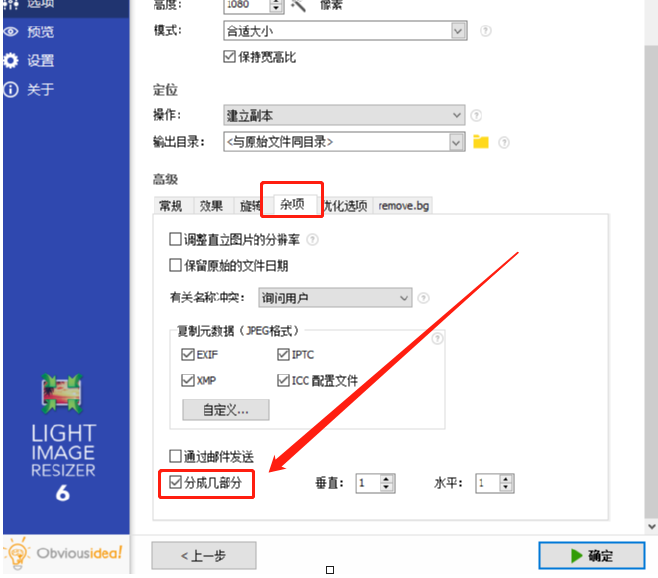The width and height of the screenshot is (658, 578).
Task: Click the green 确定 confirm button
Action: tap(592, 556)
